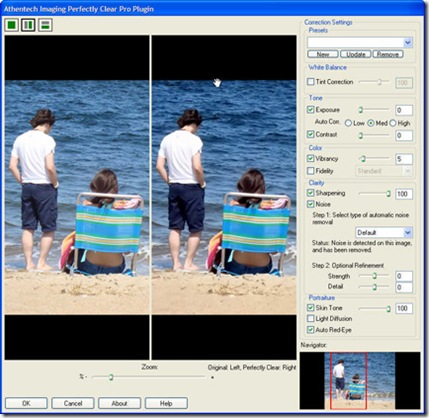Click the Sharpening slider handle
The height and width of the screenshot is (418, 429).
click(x=388, y=194)
